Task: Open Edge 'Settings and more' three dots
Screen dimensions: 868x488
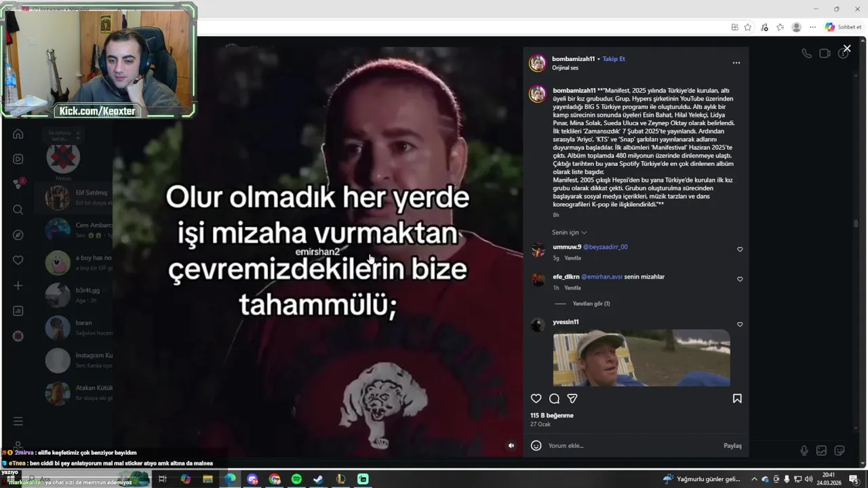Action: (x=812, y=27)
